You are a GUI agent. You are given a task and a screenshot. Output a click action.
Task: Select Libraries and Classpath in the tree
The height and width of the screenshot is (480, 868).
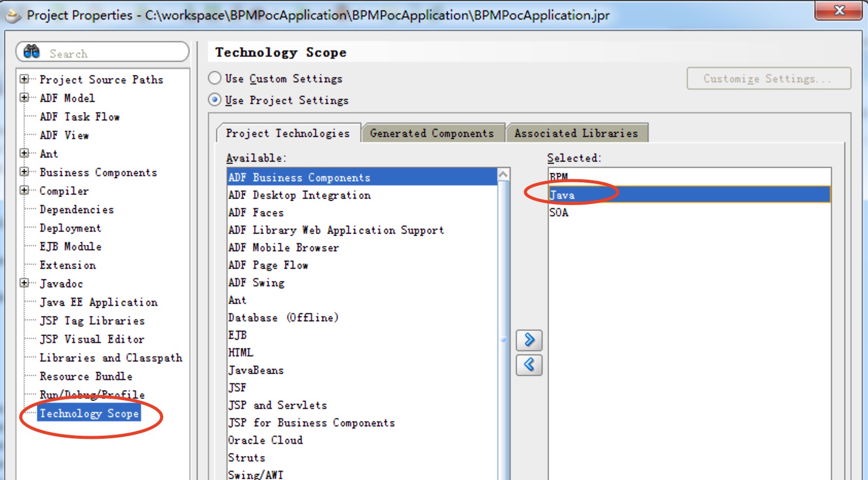tap(111, 358)
